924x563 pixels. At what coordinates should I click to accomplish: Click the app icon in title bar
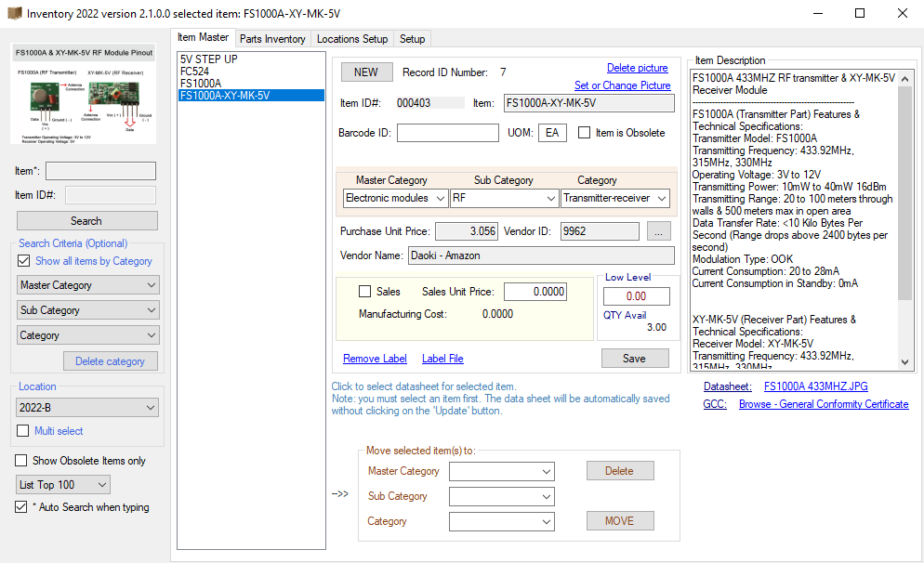click(x=14, y=14)
